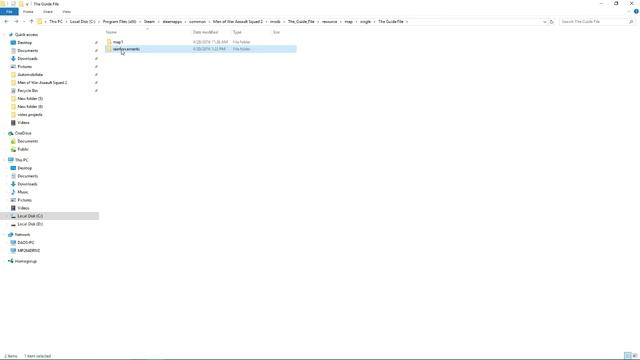Open Explorer help (blue question icon)

coord(636,11)
